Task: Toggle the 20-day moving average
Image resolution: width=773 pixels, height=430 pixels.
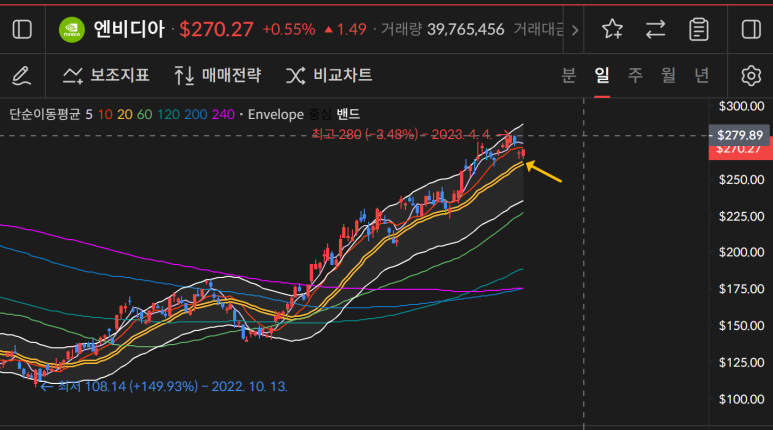Action: pyautogui.click(x=125, y=114)
